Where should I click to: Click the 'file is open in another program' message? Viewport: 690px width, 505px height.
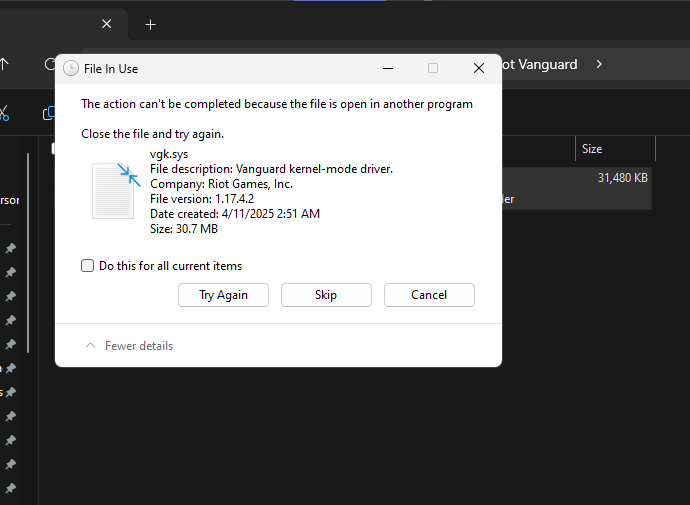(x=277, y=104)
